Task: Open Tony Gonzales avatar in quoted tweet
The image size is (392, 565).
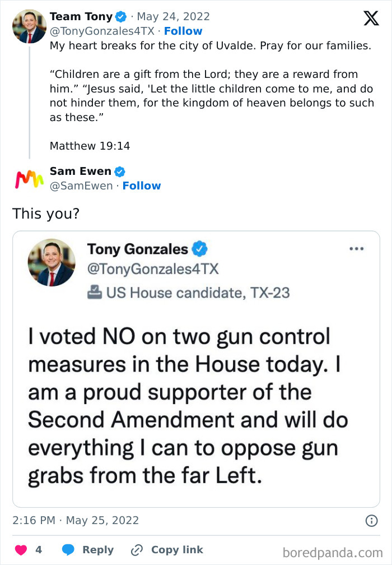Action: (52, 263)
